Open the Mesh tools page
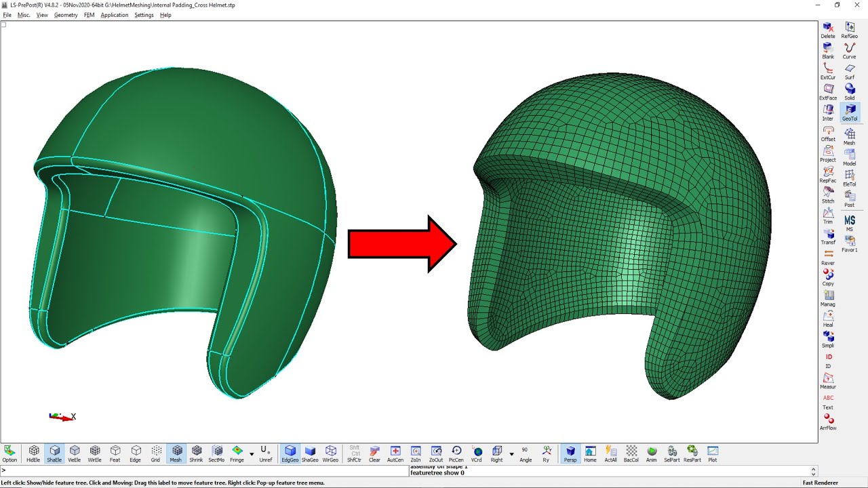Viewport: 868px width, 488px height. pos(850,137)
